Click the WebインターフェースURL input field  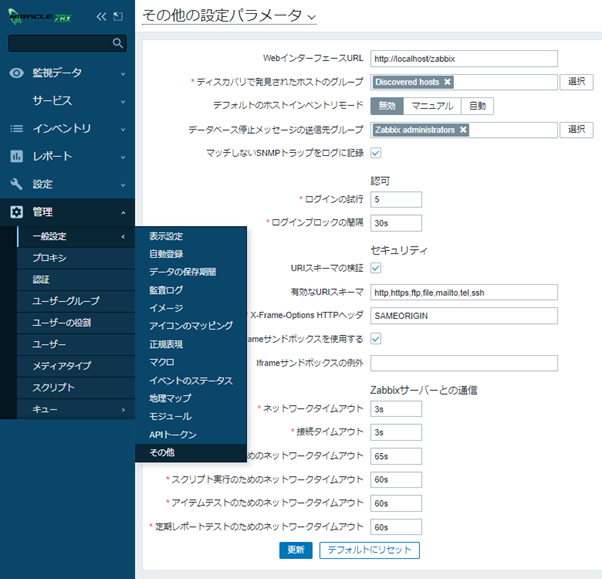pyautogui.click(x=463, y=59)
